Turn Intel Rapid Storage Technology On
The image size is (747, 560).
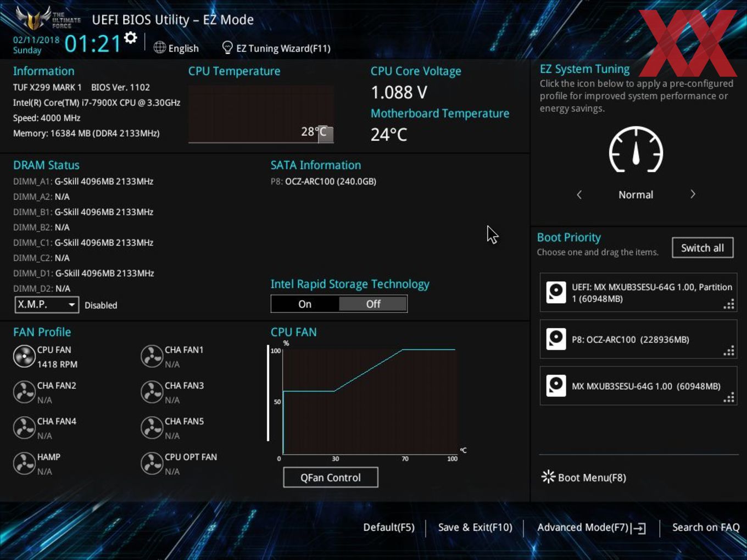point(305,304)
